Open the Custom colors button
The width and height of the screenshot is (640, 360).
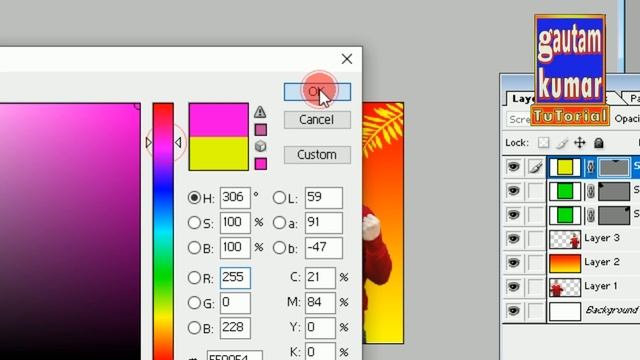tap(317, 155)
